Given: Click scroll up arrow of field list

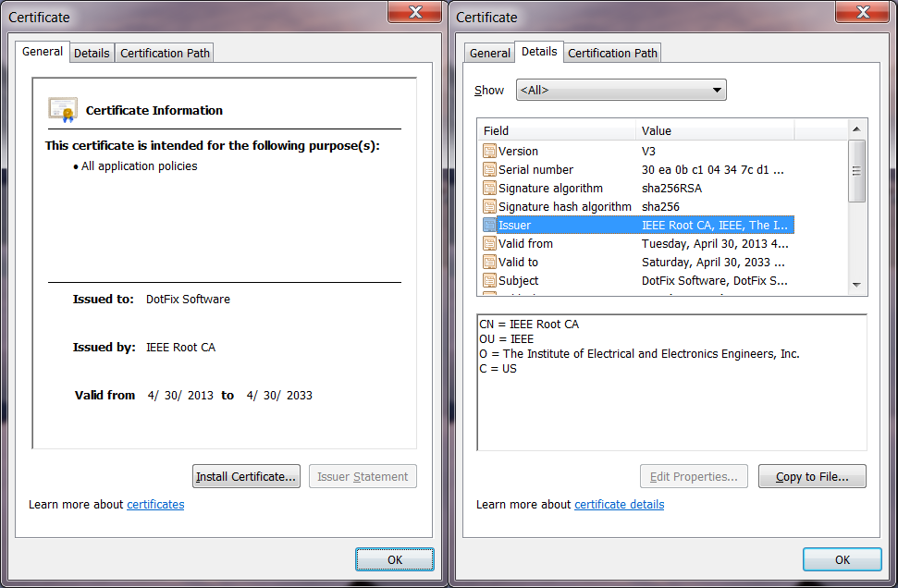Looking at the screenshot, I should 856,129.
